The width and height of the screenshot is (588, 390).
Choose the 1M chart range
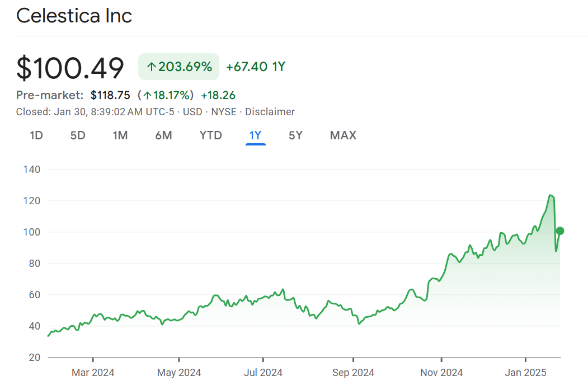(x=120, y=135)
